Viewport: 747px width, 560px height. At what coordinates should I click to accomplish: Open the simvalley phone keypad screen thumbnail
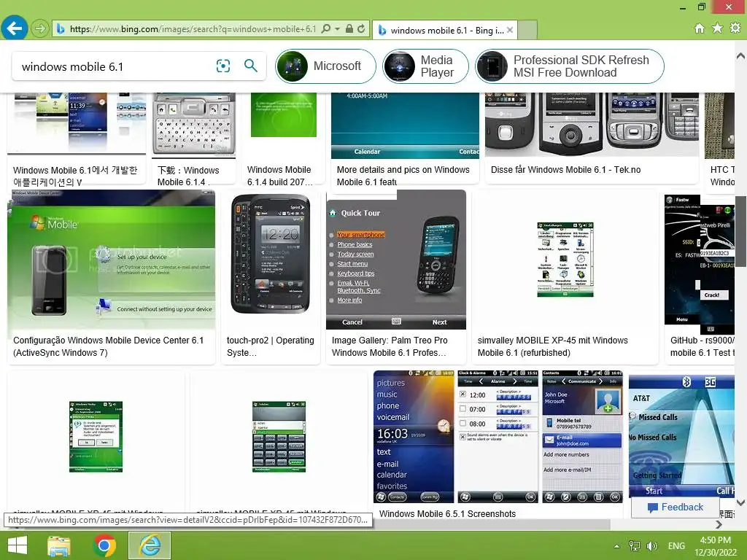279,437
